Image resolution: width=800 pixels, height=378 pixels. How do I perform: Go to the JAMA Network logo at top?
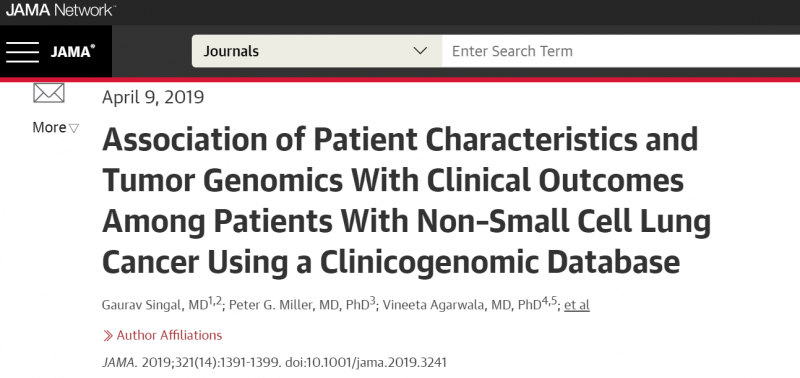(x=61, y=10)
